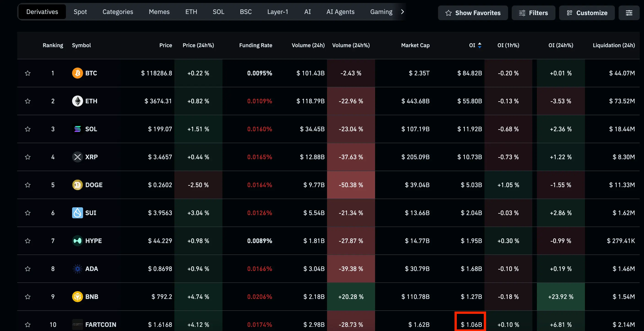Click the ETH Ethereum logo icon

pyautogui.click(x=78, y=101)
